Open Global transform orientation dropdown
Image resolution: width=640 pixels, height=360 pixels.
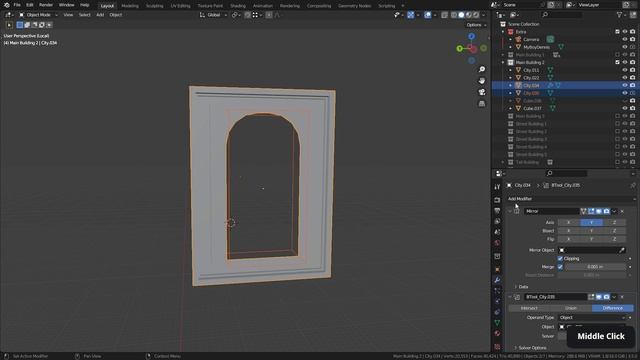point(213,15)
